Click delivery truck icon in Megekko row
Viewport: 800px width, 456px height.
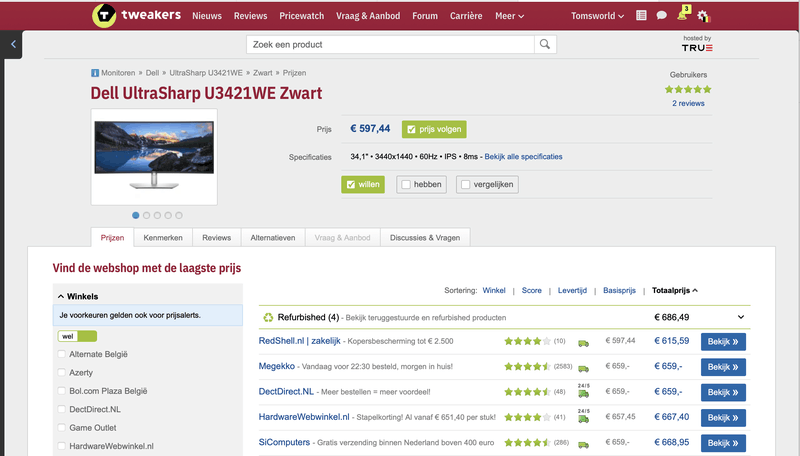[x=583, y=368]
